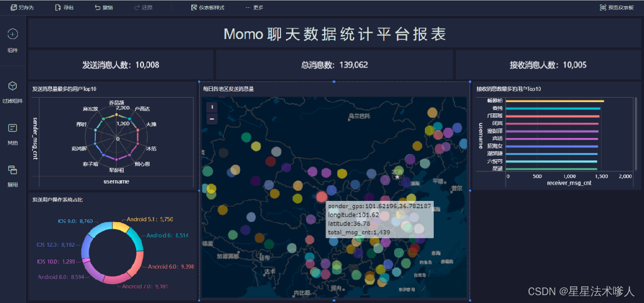
Task: Click chart title 每日各地区发送消息量
Action: [229, 89]
